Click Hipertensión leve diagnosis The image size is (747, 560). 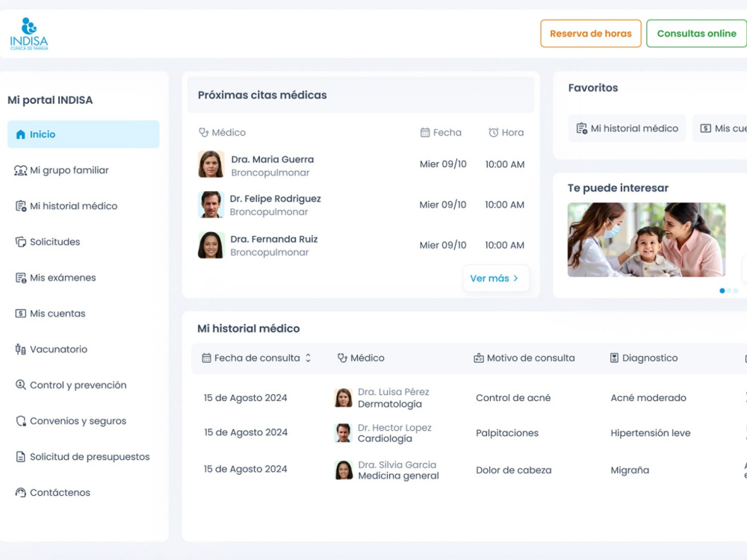[x=651, y=433]
